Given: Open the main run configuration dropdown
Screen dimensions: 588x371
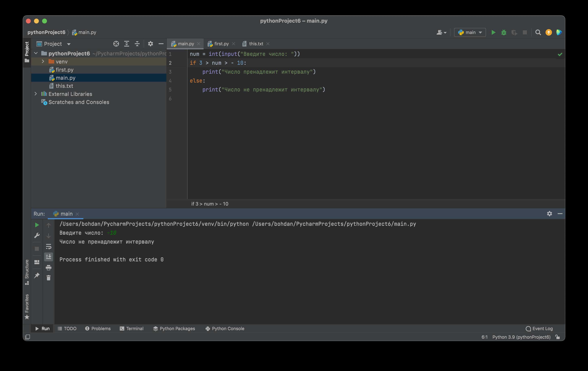Looking at the screenshot, I should click(x=470, y=32).
